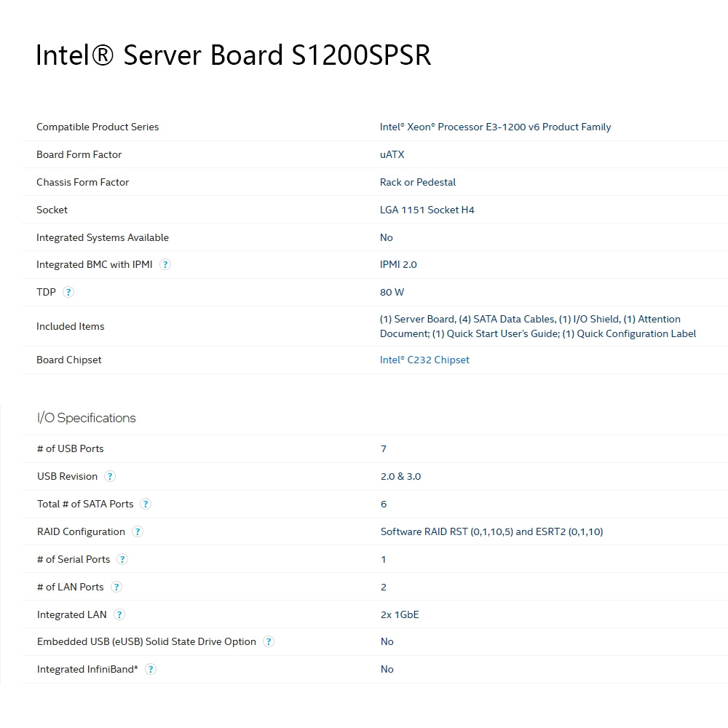This screenshot has height=728, width=728.
Task: Select the RAID Configuration label text
Action: [x=82, y=531]
